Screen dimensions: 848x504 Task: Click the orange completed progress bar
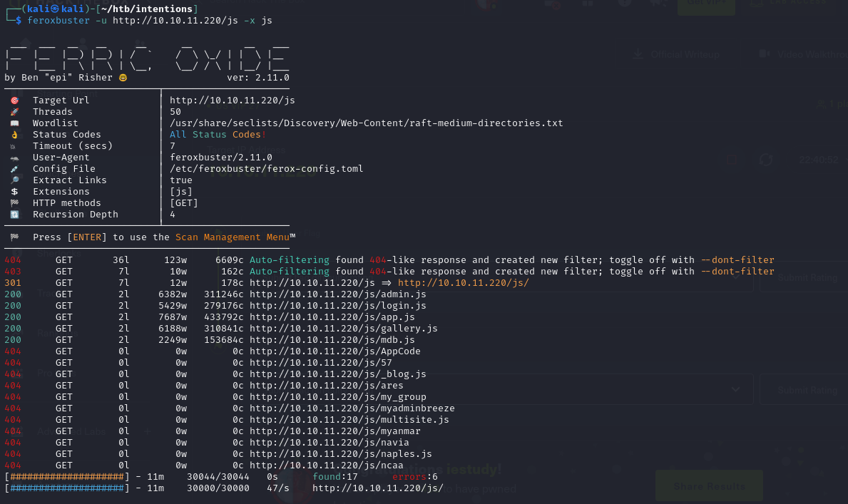click(x=67, y=477)
